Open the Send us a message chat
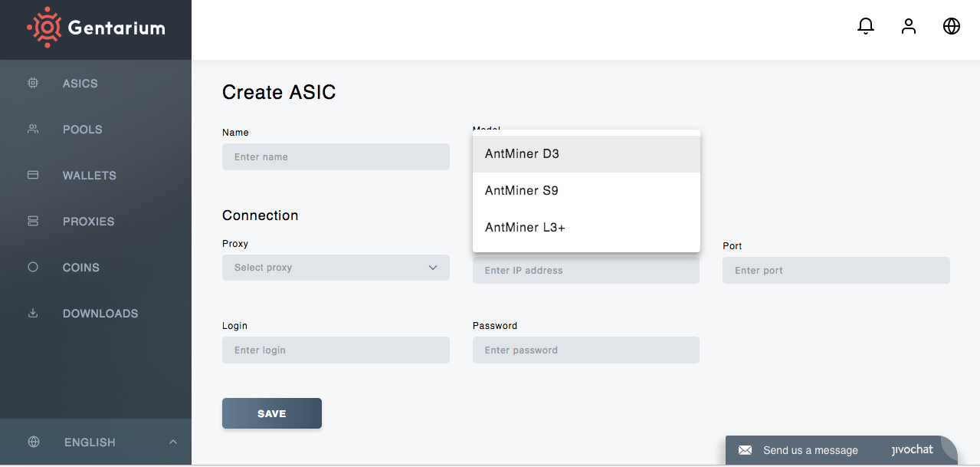 [x=810, y=451]
